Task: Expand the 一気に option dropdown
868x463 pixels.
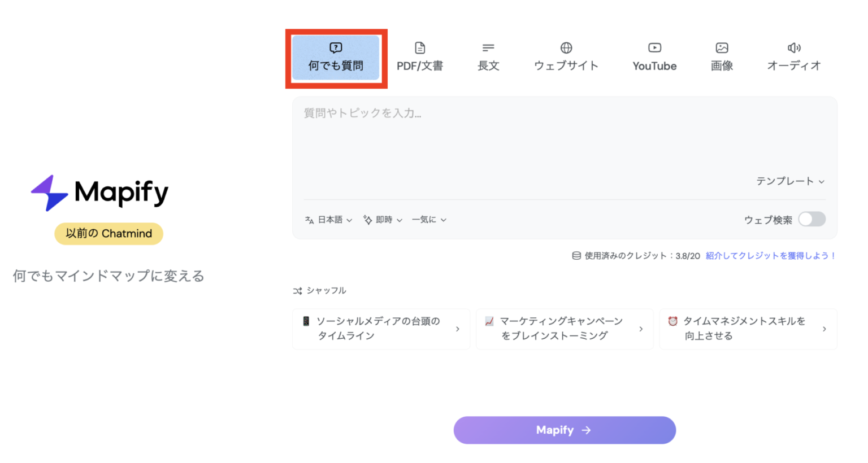Action: point(429,220)
